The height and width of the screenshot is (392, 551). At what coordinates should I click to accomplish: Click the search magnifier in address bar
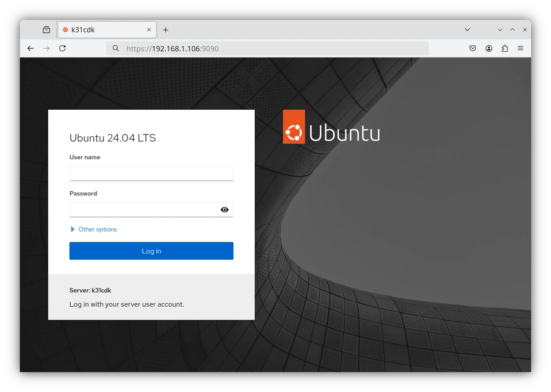coord(116,49)
